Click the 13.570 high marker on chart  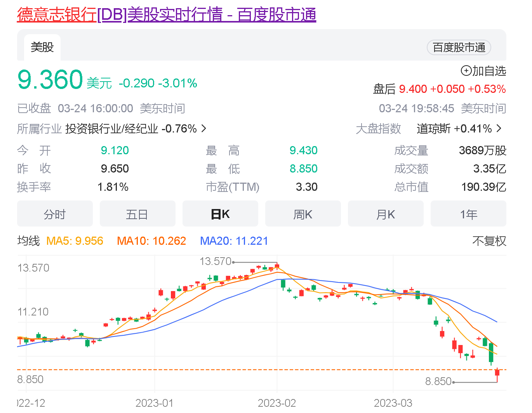[216, 261]
